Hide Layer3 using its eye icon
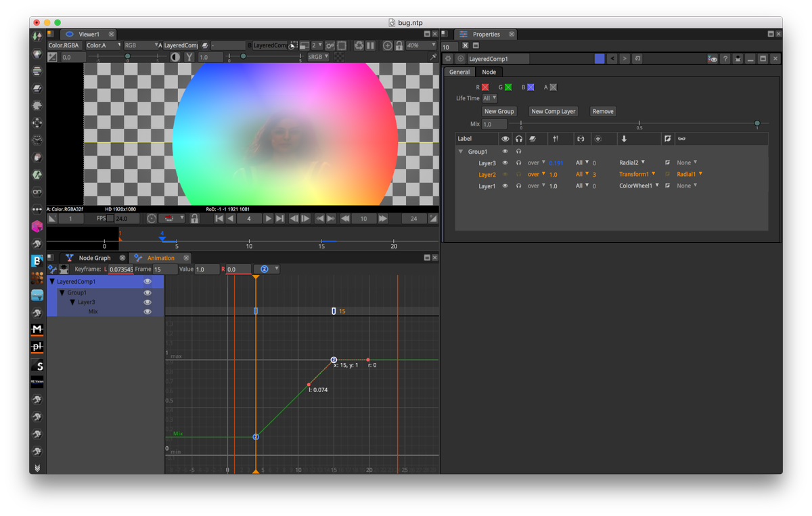The image size is (812, 516). (x=506, y=163)
